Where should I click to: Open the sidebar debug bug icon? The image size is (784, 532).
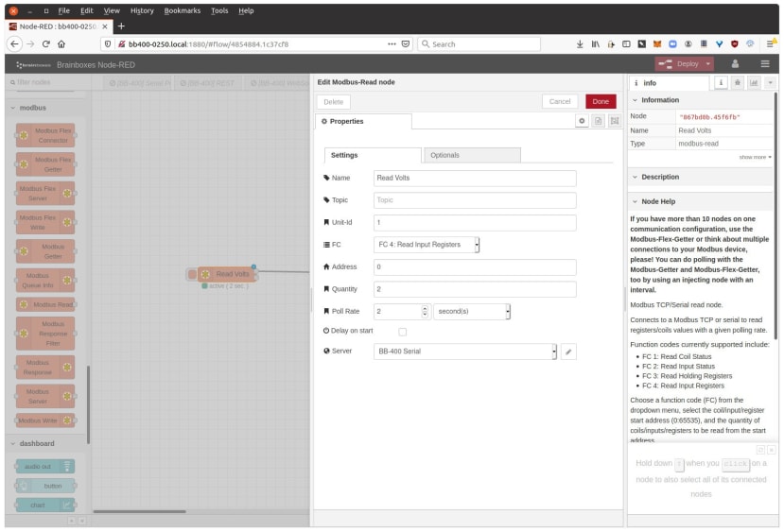(x=737, y=83)
